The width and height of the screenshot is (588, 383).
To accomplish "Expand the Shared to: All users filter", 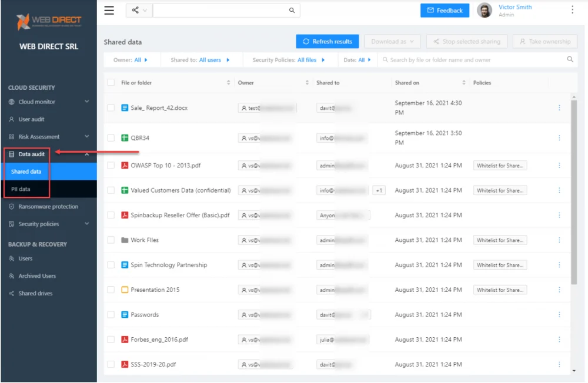I will [200, 60].
